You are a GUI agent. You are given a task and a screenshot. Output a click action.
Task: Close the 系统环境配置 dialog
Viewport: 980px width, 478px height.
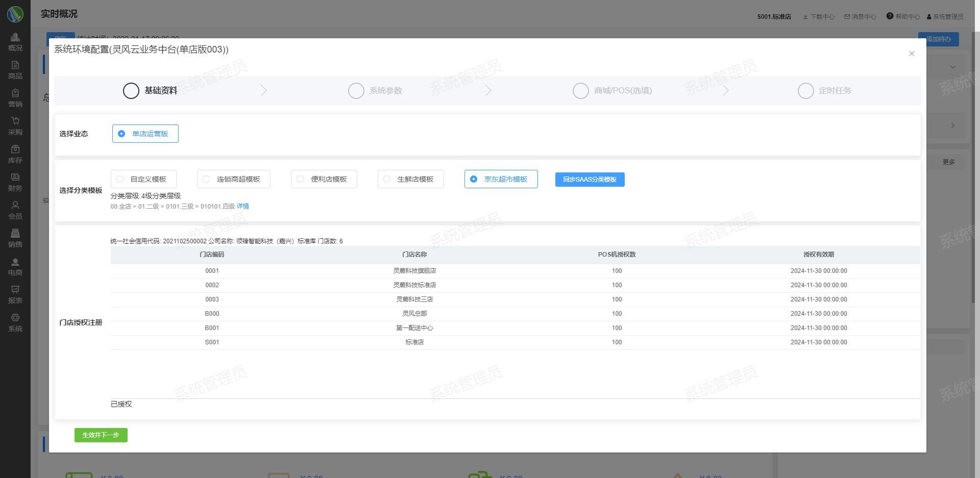coord(912,54)
